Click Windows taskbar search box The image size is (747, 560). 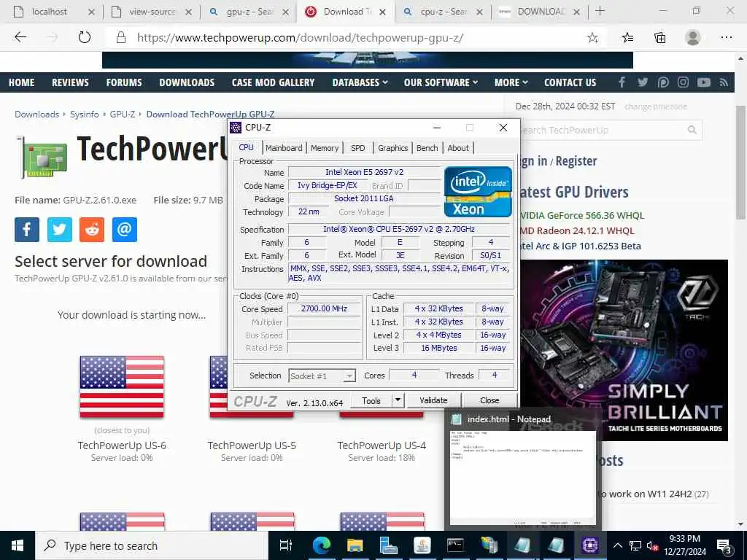pyautogui.click(x=152, y=545)
